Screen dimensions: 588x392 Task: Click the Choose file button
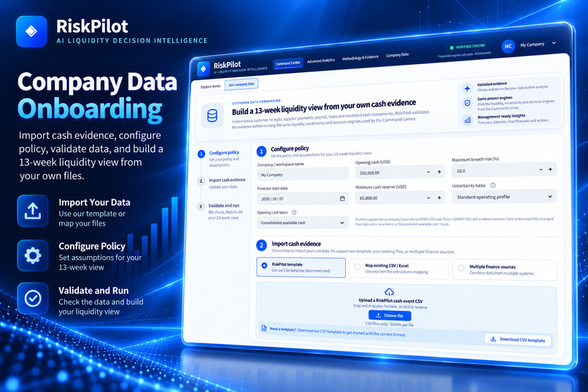click(390, 315)
